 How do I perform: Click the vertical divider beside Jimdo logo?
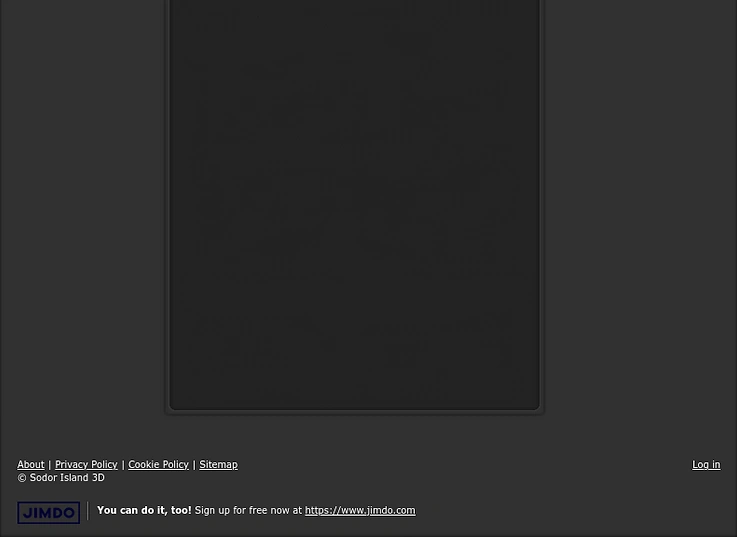87,511
